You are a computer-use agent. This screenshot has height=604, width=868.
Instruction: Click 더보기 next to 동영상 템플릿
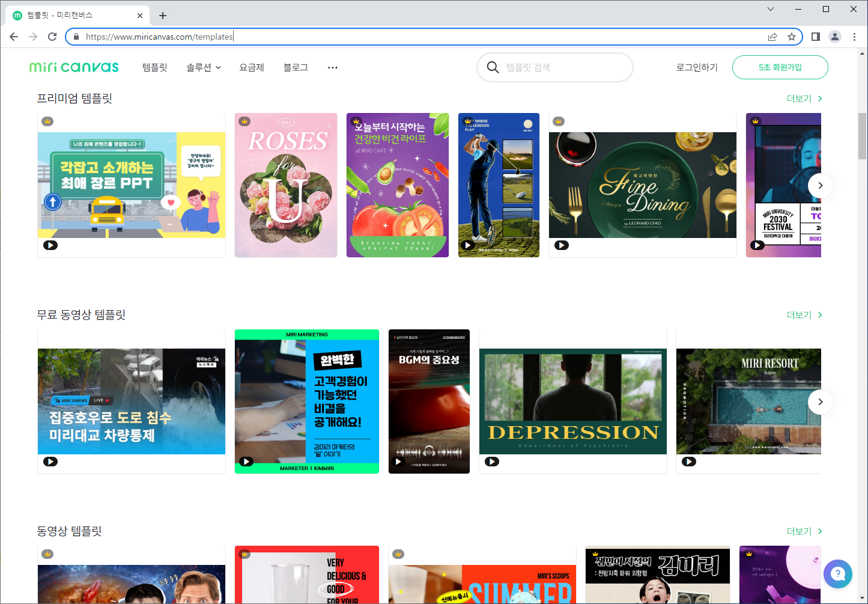coord(804,531)
